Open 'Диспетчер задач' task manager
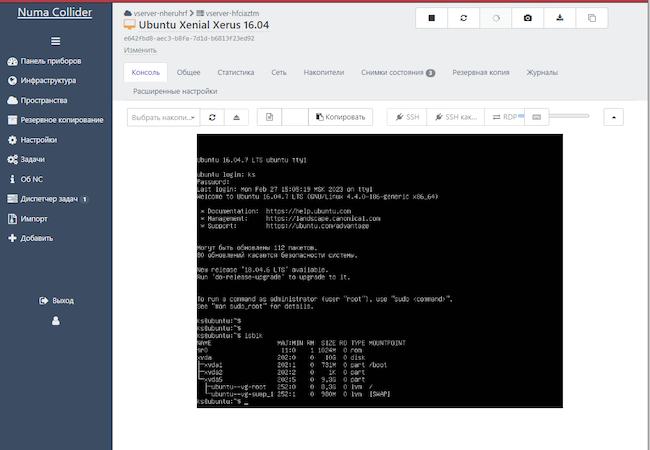The image size is (650, 450). coord(47,199)
